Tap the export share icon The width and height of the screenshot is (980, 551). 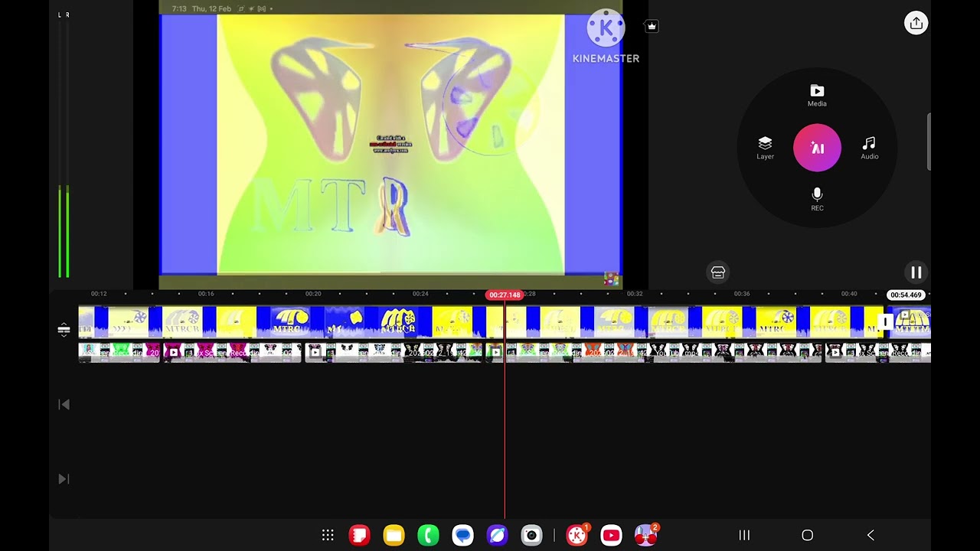[x=916, y=23]
